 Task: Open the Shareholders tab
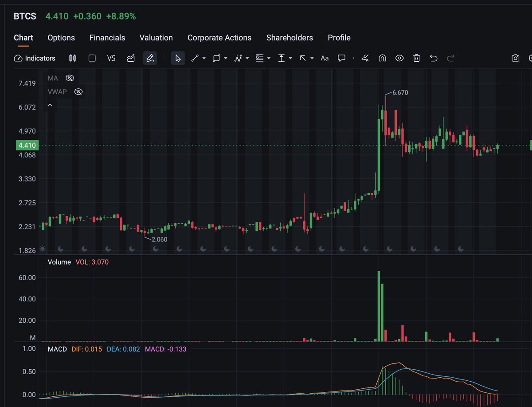[x=289, y=38]
